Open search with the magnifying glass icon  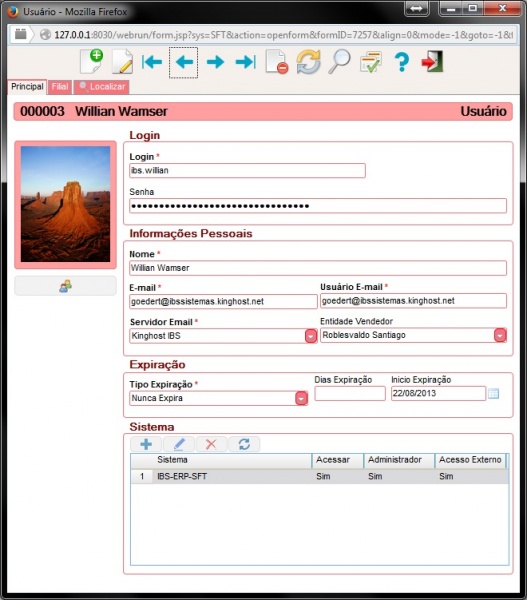(339, 61)
